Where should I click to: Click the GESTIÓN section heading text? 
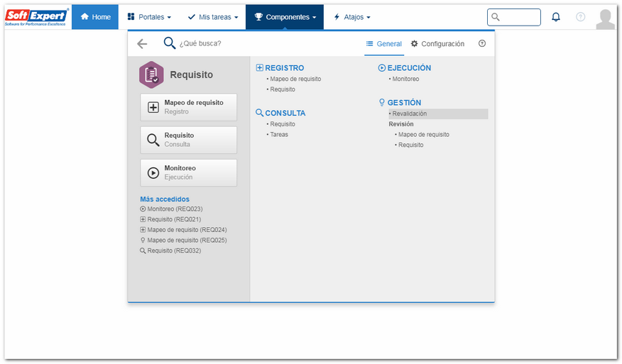(404, 103)
